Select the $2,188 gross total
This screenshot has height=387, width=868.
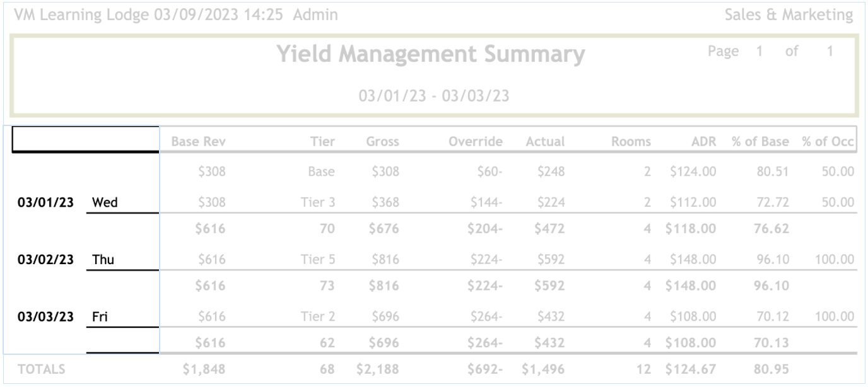377,370
